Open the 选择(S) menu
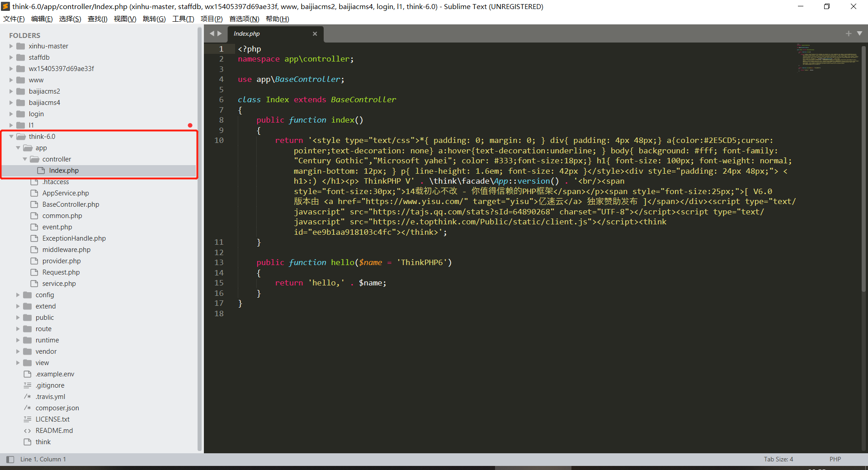Viewport: 868px width, 470px height. [x=70, y=19]
